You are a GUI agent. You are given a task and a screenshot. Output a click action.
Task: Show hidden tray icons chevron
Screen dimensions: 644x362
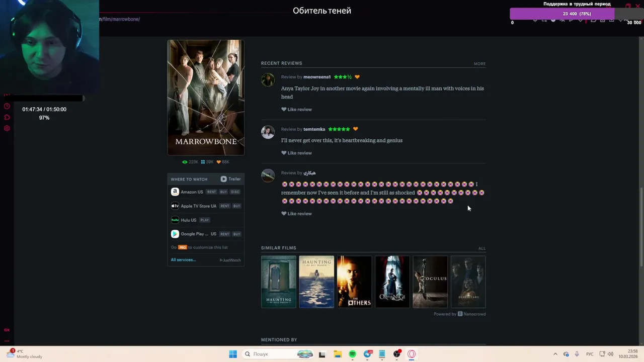555,354
